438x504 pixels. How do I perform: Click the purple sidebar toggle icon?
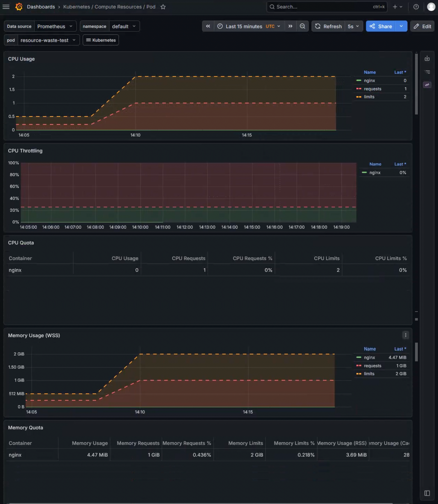(427, 85)
